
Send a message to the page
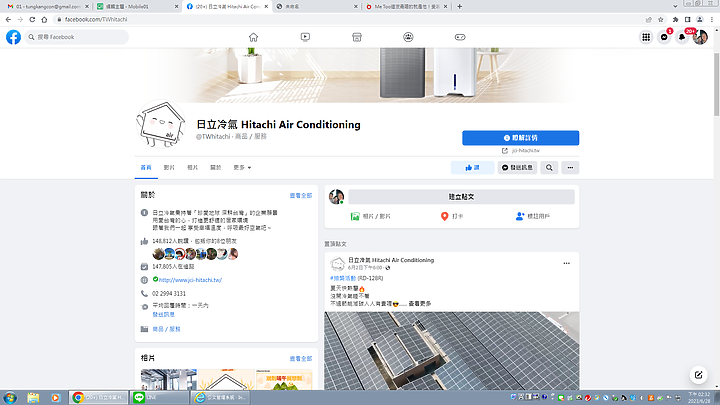517,168
